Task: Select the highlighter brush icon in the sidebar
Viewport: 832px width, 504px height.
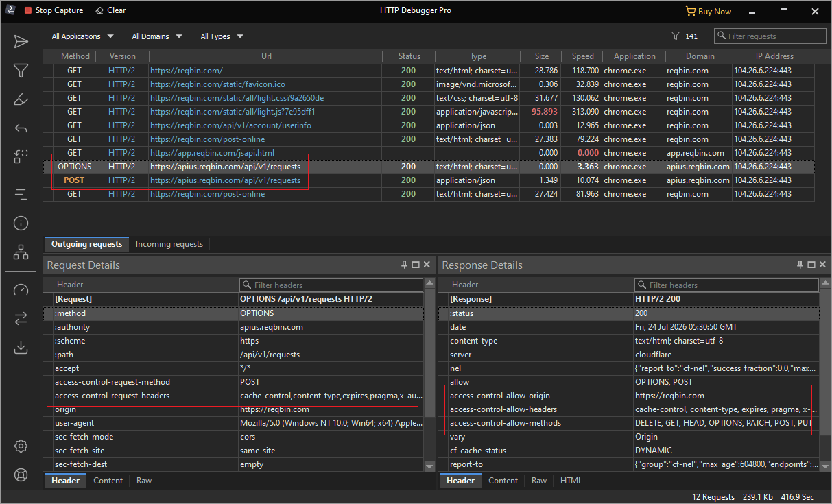Action: coord(21,99)
